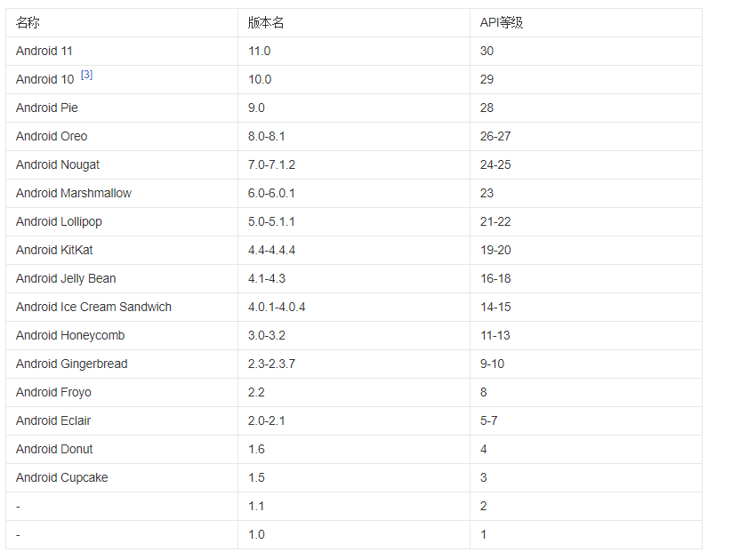Select the Android Ice Cream Sandwich cell

[x=93, y=308]
